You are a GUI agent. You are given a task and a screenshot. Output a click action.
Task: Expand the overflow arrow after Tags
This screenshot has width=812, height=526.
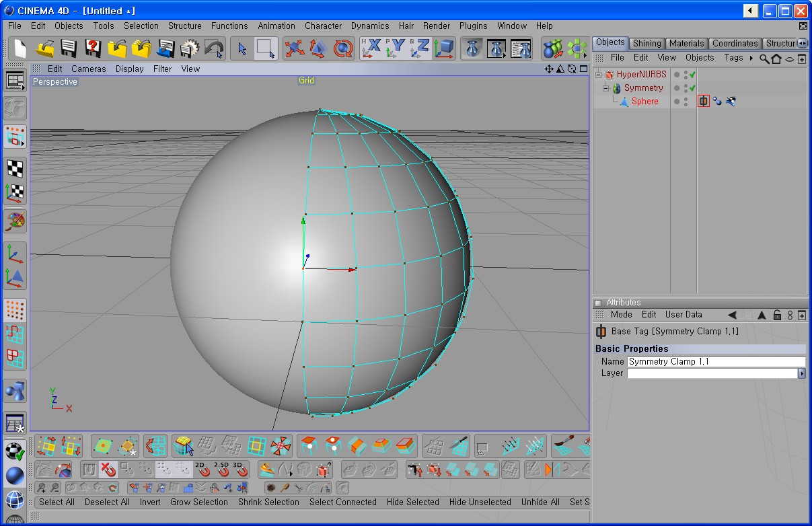[x=751, y=58]
